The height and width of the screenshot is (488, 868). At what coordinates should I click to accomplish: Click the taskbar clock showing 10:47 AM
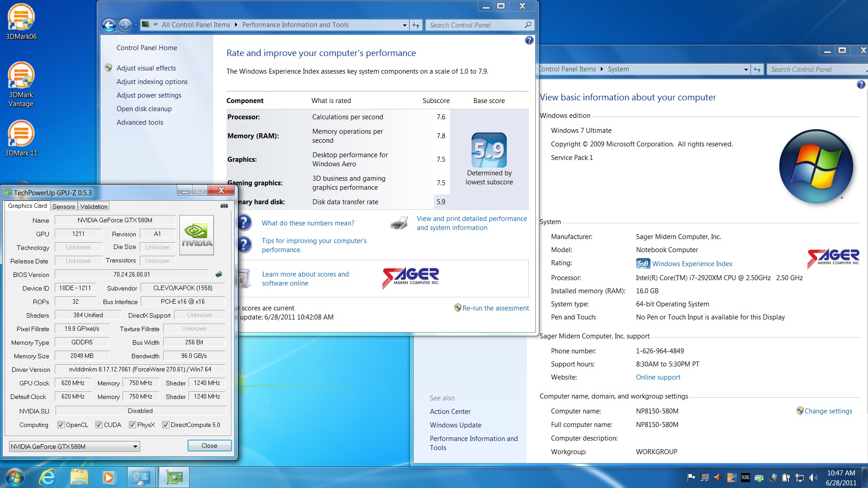point(841,478)
